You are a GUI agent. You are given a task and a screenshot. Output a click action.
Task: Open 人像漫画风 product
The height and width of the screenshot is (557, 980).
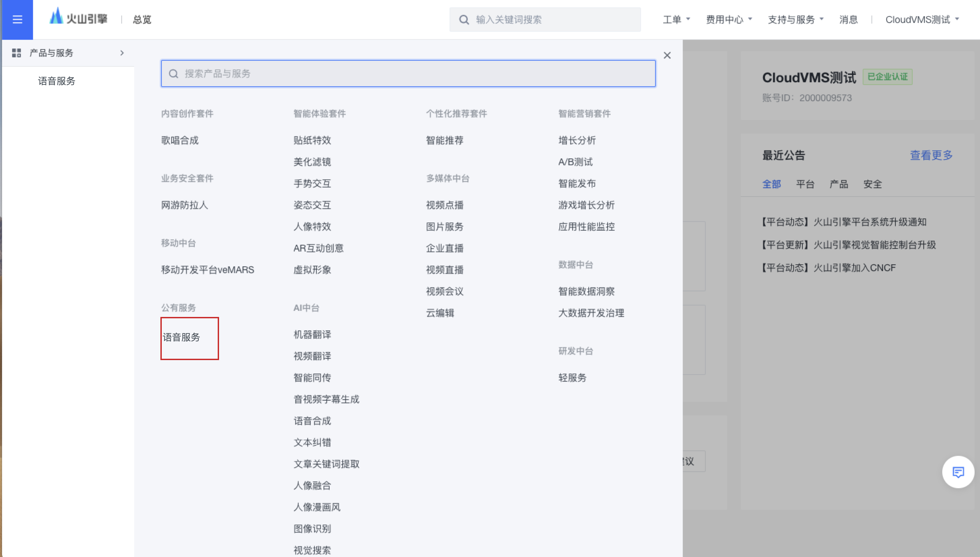tap(317, 507)
